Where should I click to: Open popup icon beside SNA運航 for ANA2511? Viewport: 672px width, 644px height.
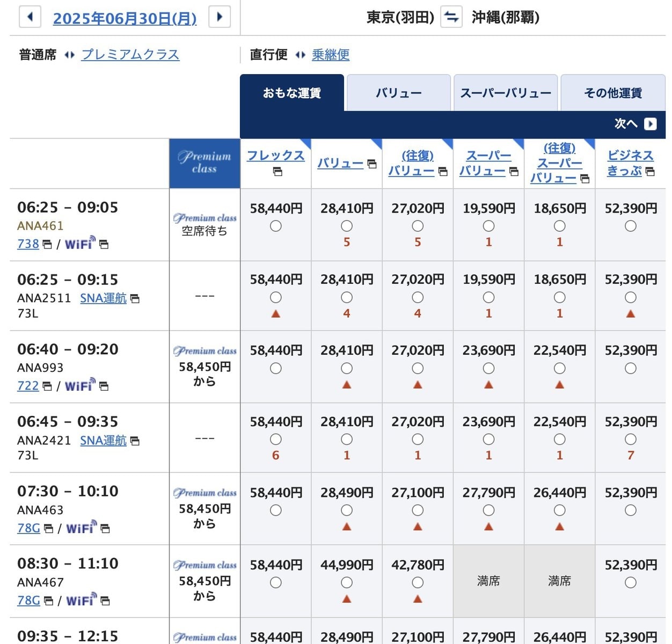[x=135, y=298]
